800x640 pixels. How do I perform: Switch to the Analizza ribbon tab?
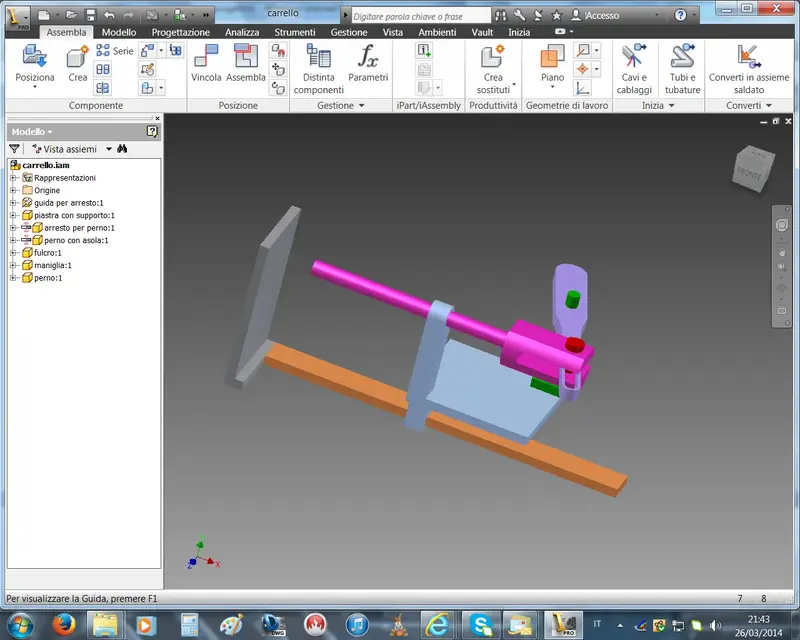point(242,32)
